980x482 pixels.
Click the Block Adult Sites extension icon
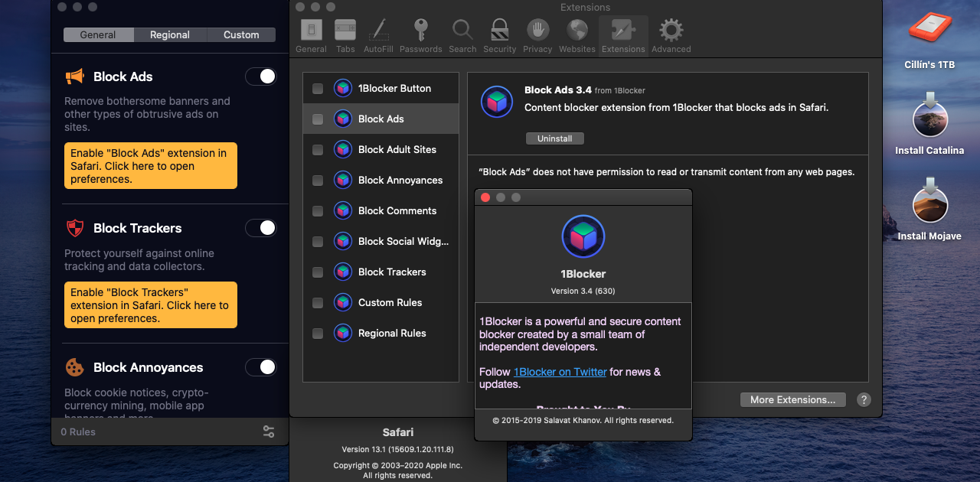pyautogui.click(x=343, y=149)
